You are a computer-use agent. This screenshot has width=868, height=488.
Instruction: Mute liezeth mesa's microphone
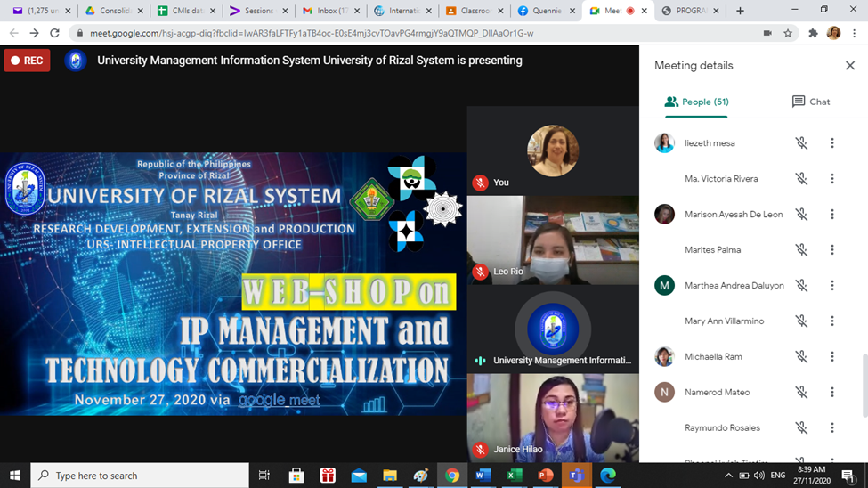(801, 142)
